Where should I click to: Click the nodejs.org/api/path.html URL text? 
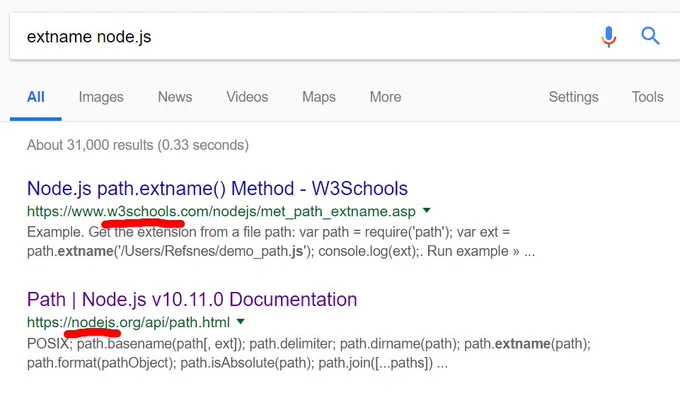tap(128, 322)
